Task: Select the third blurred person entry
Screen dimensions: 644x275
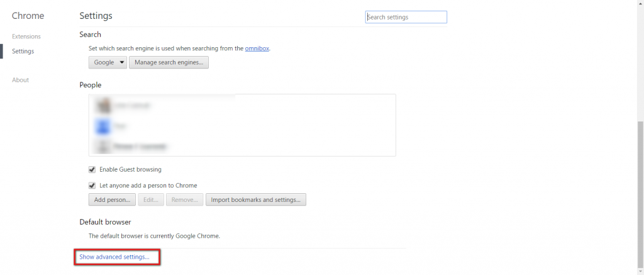Action: pos(242,146)
